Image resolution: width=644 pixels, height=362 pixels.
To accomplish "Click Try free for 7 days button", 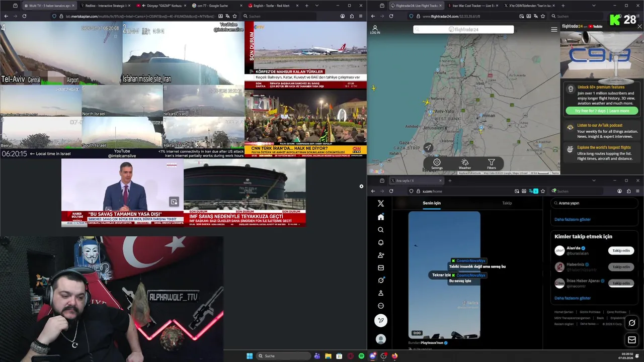I will point(602,111).
